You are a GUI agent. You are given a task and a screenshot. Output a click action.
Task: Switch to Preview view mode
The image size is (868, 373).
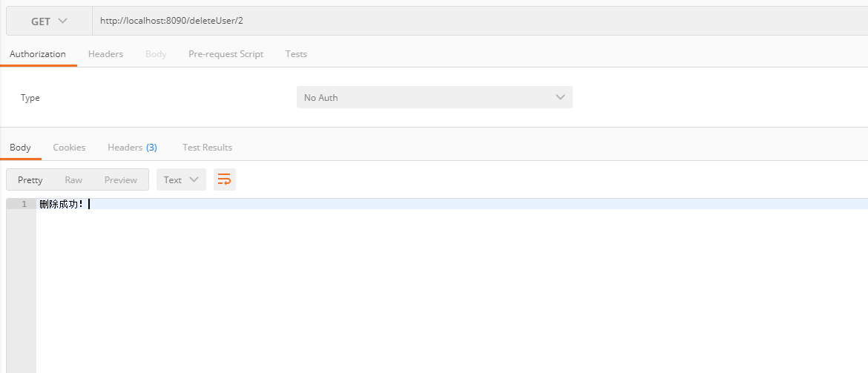[x=121, y=180]
